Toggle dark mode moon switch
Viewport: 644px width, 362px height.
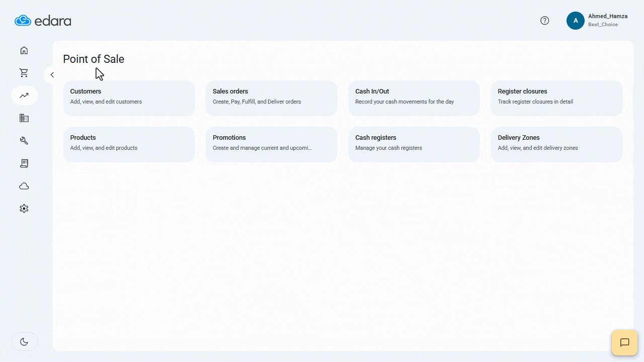tap(24, 342)
